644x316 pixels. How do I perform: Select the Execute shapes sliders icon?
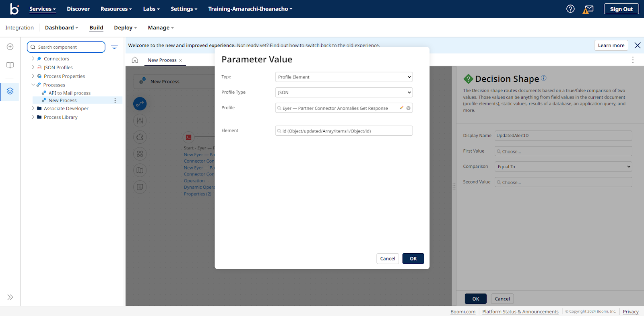pos(140,120)
